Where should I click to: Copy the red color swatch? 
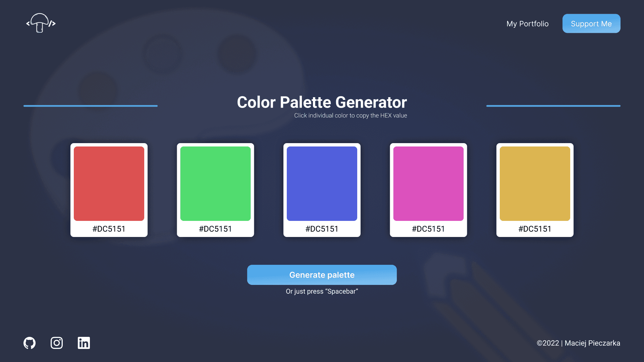tap(109, 184)
